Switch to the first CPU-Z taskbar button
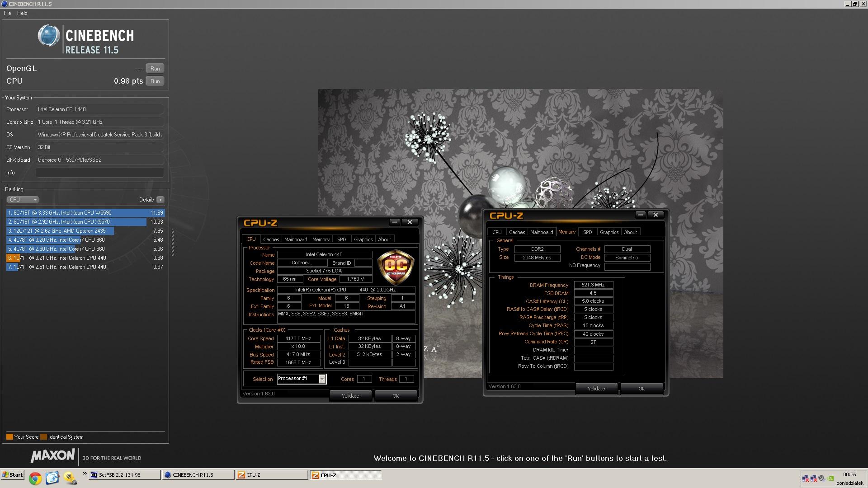868x488 pixels. [272, 475]
